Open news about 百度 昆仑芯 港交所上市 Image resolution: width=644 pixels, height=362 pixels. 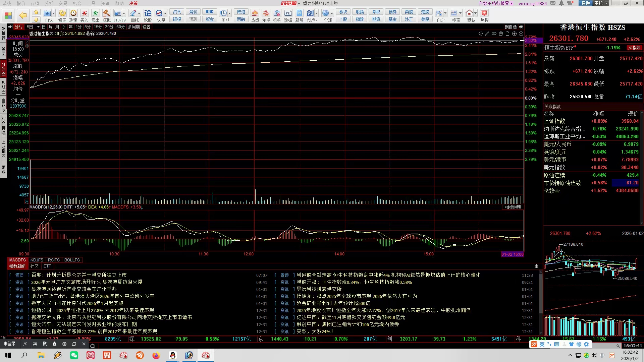pos(79,275)
